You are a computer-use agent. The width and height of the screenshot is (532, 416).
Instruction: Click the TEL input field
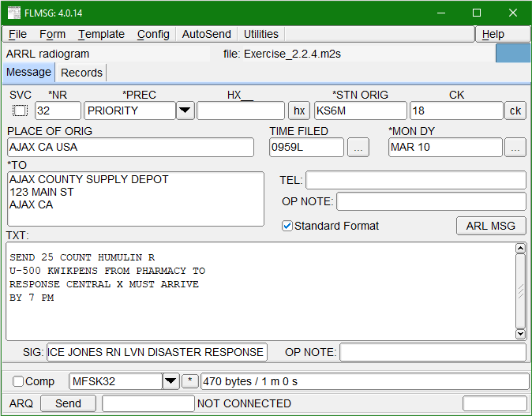(x=415, y=180)
